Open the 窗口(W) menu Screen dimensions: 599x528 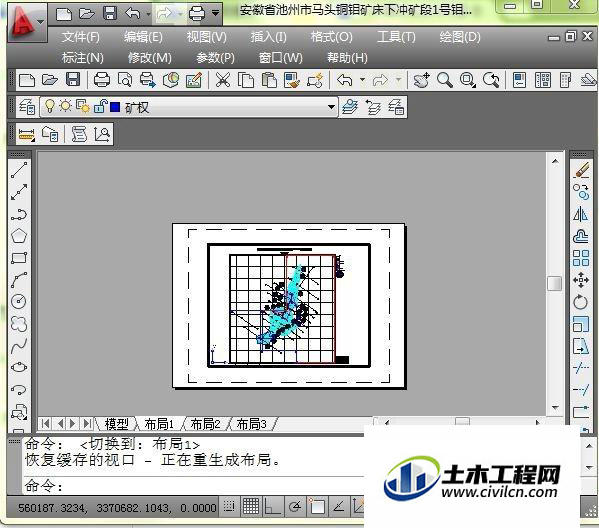click(281, 58)
